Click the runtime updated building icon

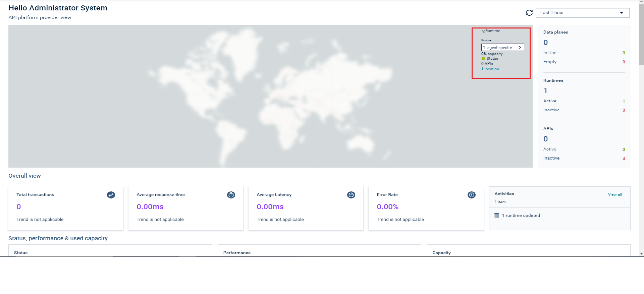[497, 216]
